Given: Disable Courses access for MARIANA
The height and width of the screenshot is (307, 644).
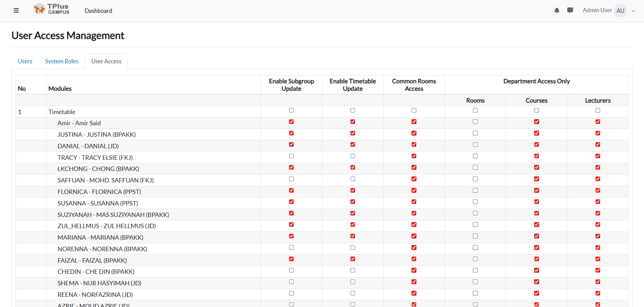Looking at the screenshot, I should [x=536, y=236].
